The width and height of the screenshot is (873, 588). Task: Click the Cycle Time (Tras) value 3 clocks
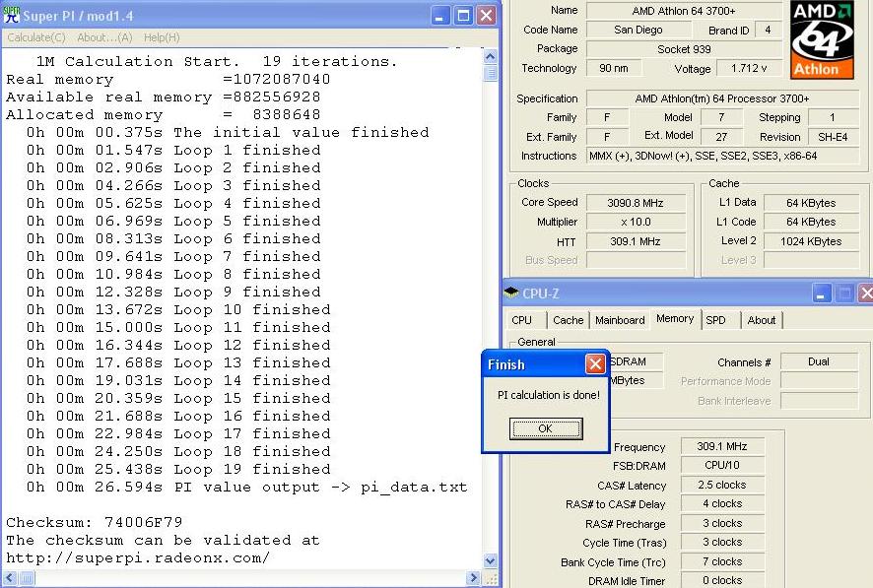[722, 542]
